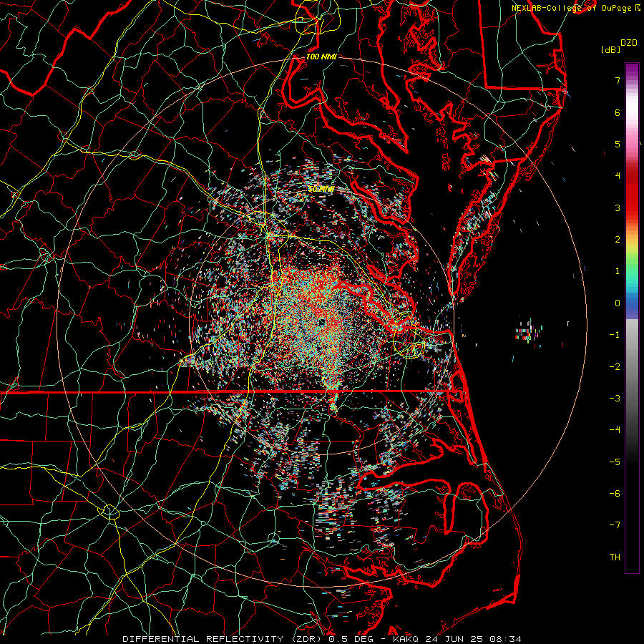Click the 4 value on color scale

click(618, 176)
